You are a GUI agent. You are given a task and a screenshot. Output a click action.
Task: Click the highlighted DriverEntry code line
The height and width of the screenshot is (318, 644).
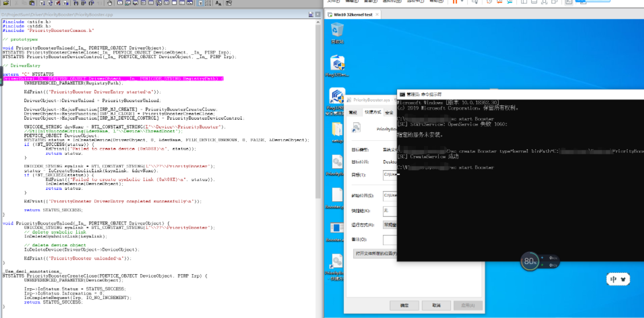point(113,78)
